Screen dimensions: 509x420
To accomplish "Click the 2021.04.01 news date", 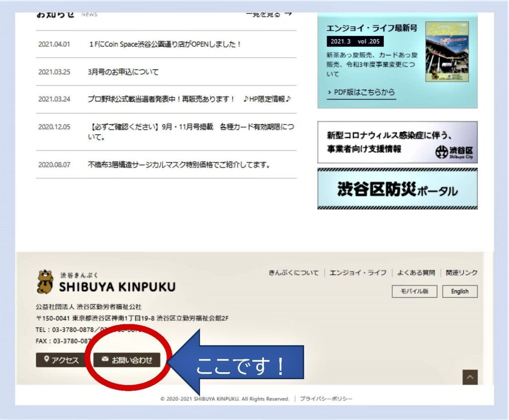I will [54, 44].
